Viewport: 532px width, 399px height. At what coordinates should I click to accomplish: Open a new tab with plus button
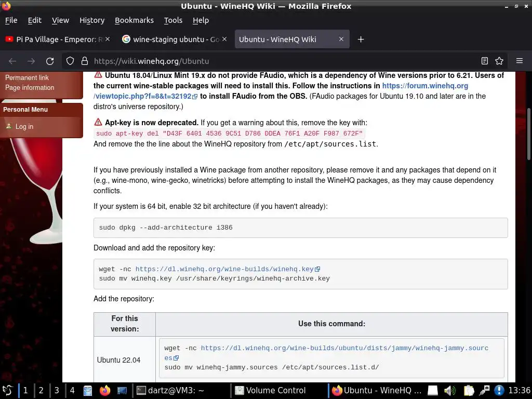pyautogui.click(x=361, y=39)
